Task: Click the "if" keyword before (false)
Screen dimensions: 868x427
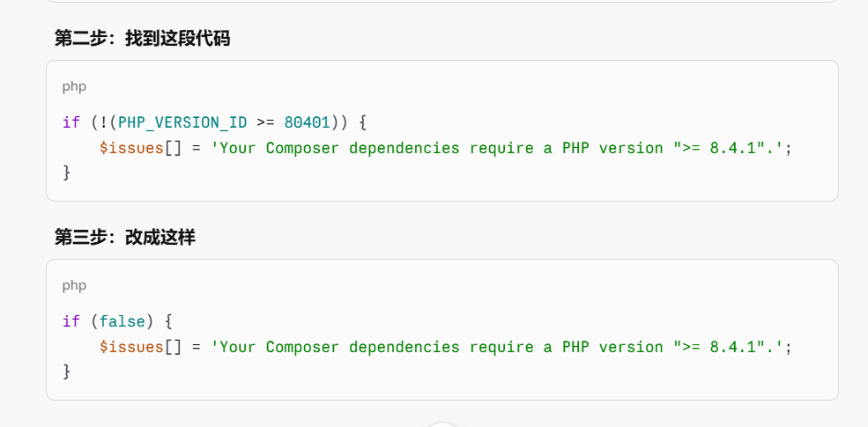Action: [71, 320]
